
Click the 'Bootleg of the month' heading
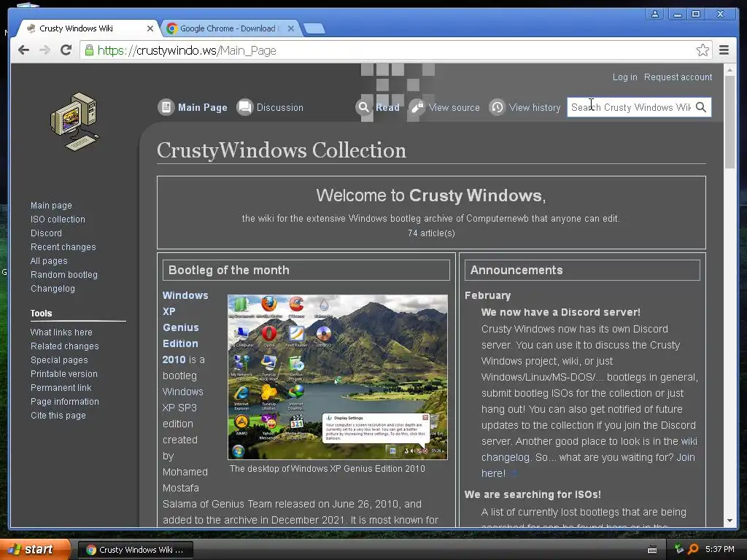pyautogui.click(x=228, y=270)
